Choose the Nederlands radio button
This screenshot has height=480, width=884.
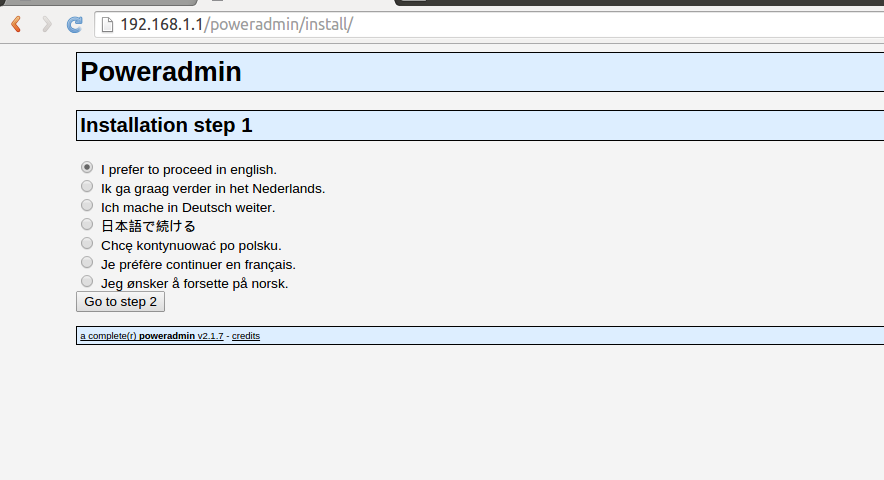click(x=87, y=186)
